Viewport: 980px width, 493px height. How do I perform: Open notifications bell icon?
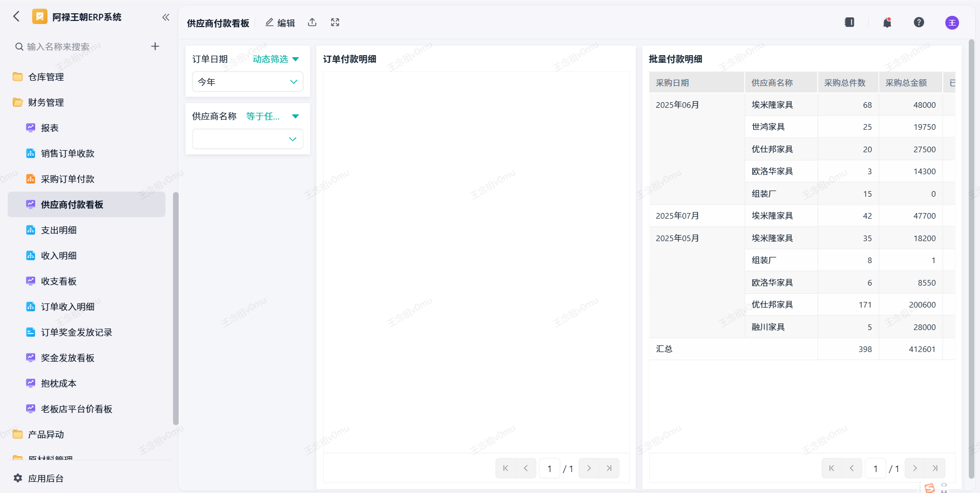click(888, 22)
